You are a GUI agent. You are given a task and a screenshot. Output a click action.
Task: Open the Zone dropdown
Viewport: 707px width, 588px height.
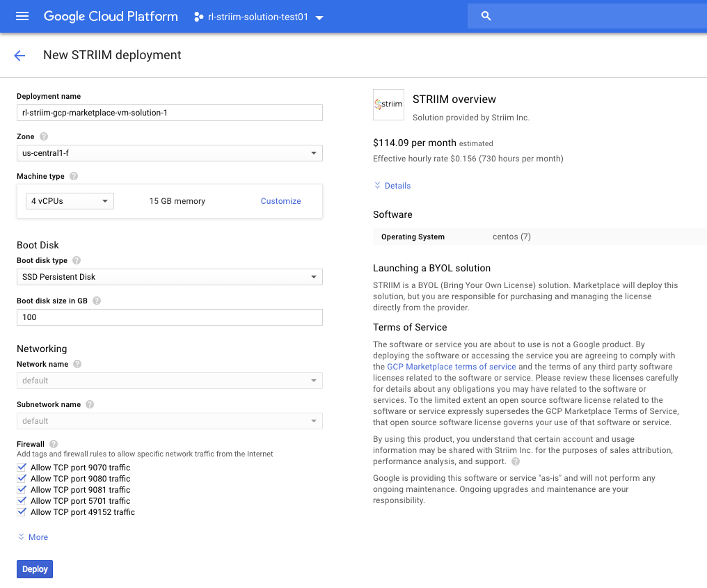tap(170, 153)
